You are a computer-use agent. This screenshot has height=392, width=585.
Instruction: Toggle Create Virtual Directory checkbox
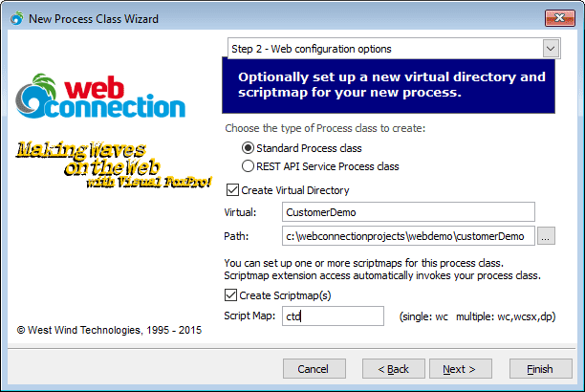[232, 189]
